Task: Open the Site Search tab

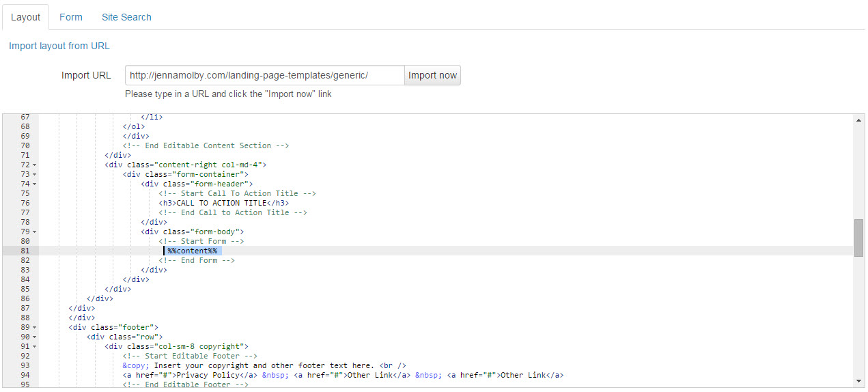Action: pos(126,17)
